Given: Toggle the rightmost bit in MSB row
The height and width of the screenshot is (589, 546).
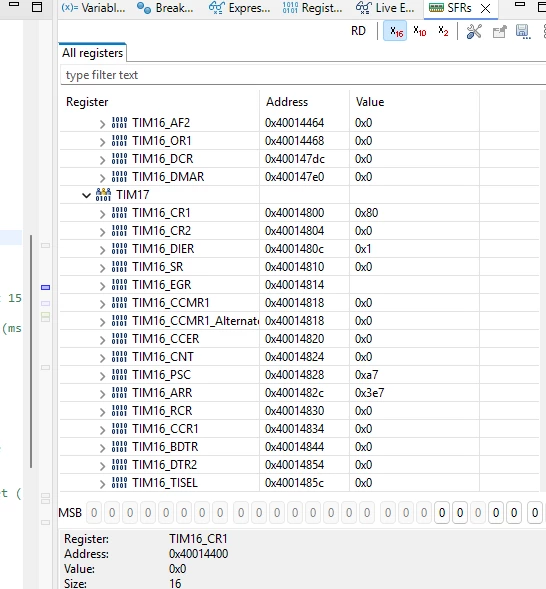Looking at the screenshot, I should 535,512.
